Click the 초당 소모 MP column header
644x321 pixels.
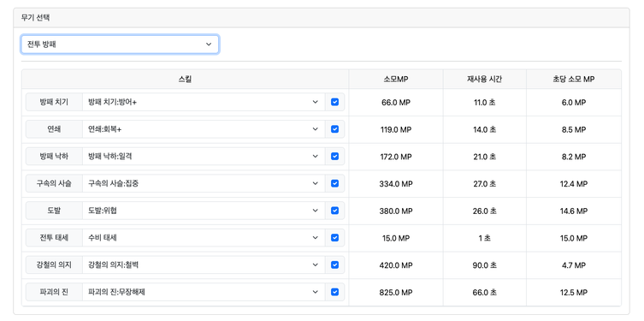(x=574, y=79)
